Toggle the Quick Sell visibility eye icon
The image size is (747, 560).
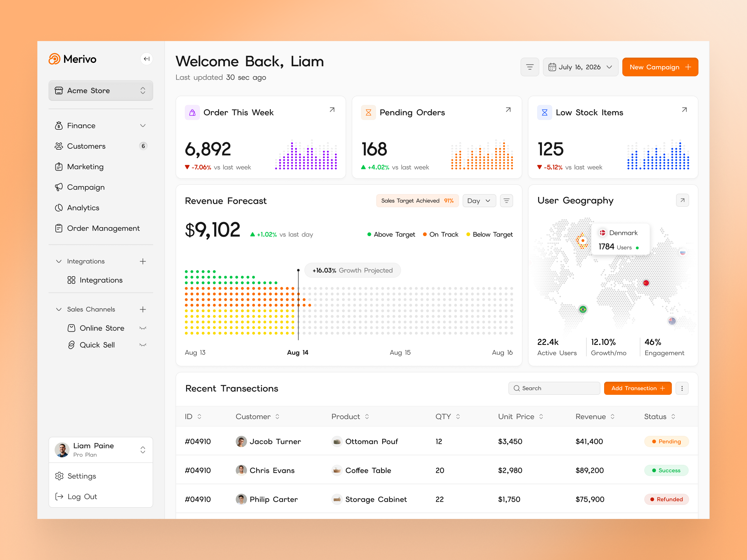143,345
